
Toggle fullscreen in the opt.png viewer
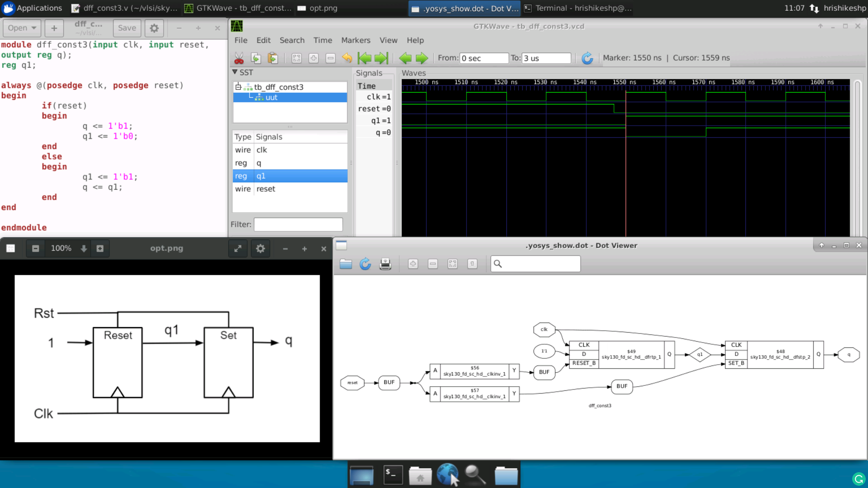238,249
